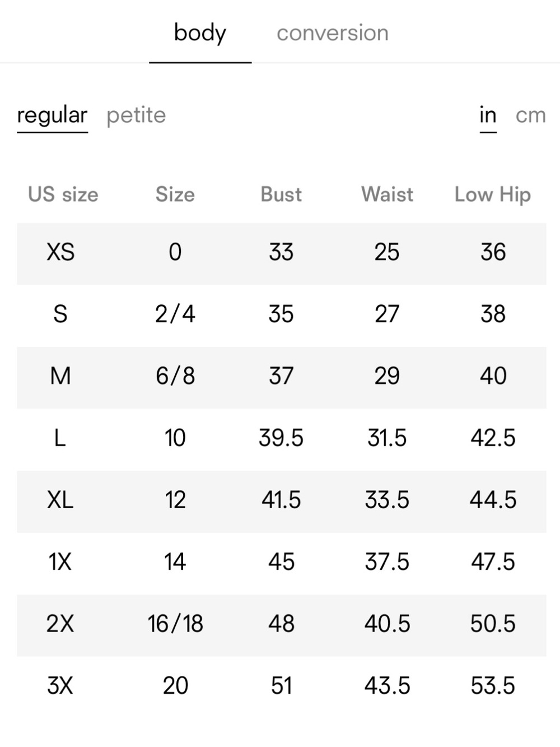
Task: Click the Bust column header
Action: (x=281, y=194)
